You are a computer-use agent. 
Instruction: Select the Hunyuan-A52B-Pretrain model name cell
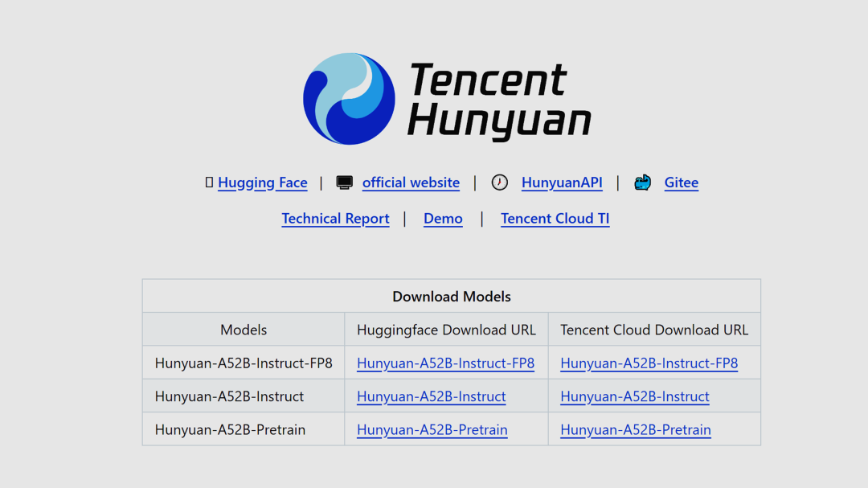[244, 429]
